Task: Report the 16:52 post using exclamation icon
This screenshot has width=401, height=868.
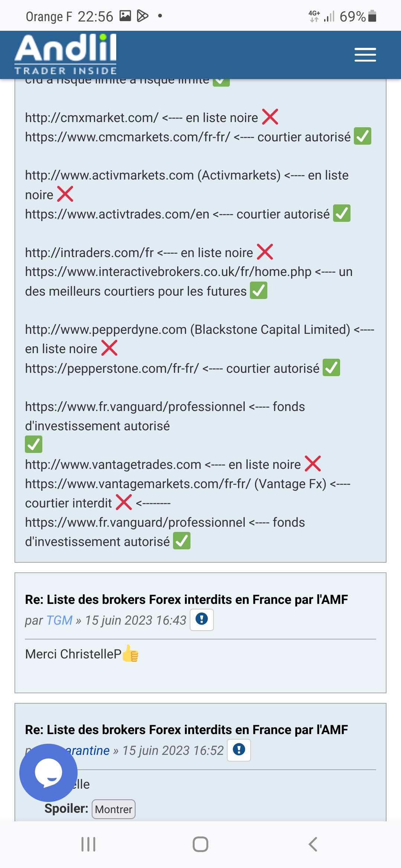Action: [x=239, y=750]
